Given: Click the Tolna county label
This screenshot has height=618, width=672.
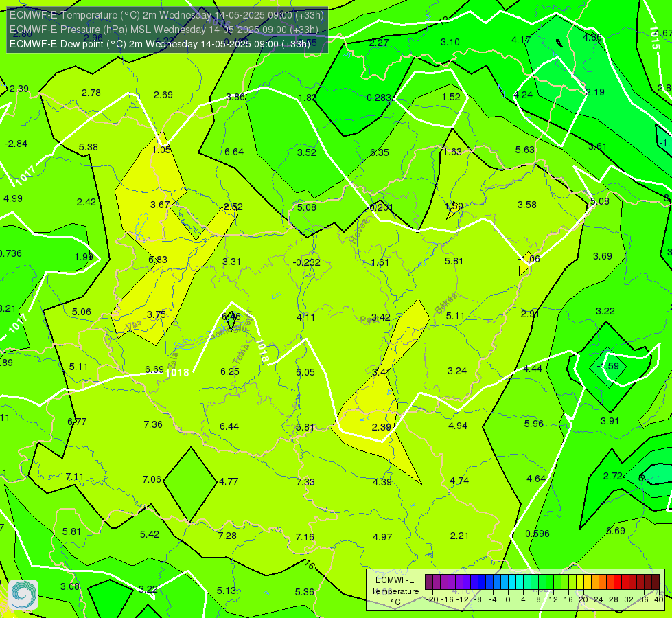Looking at the screenshot, I should [x=241, y=354].
